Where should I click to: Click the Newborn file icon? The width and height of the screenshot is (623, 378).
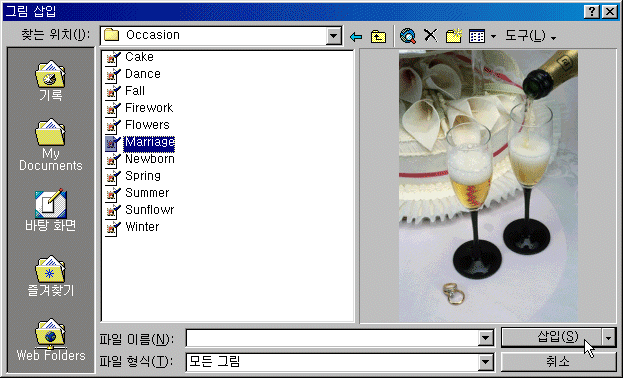[113, 160]
